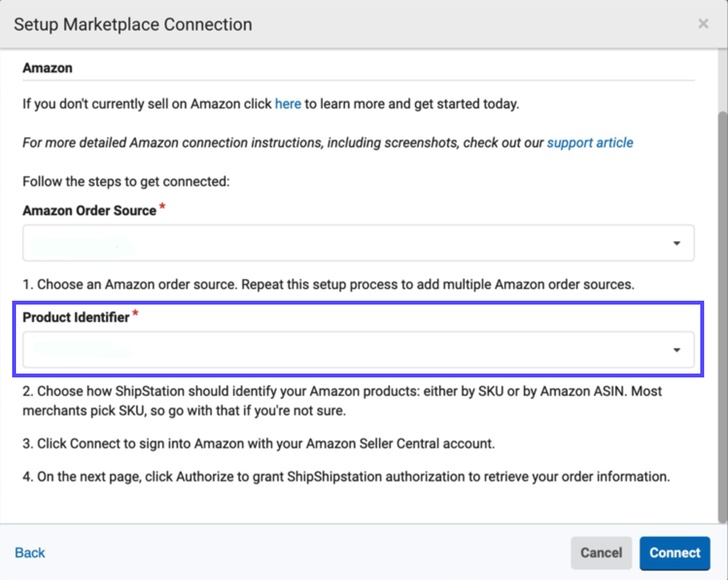Click step 4 'click Authorize' instruction text
This screenshot has height=580, width=728.
[x=346, y=477]
